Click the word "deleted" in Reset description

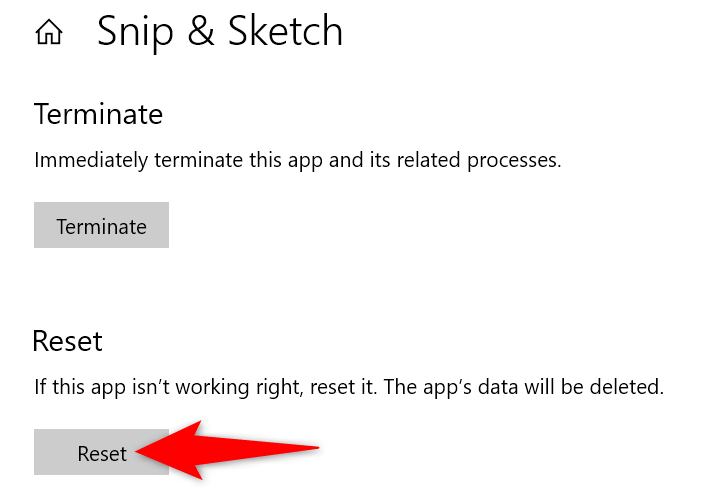[x=631, y=386]
